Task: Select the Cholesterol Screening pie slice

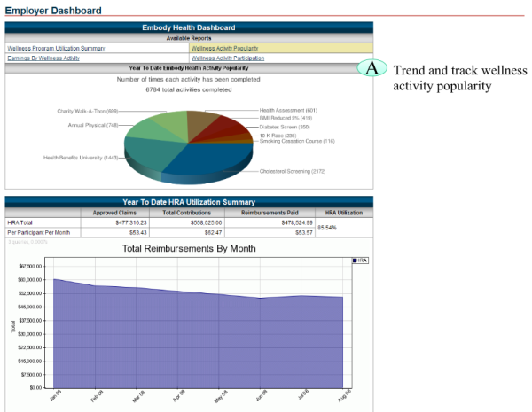Action: click(x=214, y=158)
